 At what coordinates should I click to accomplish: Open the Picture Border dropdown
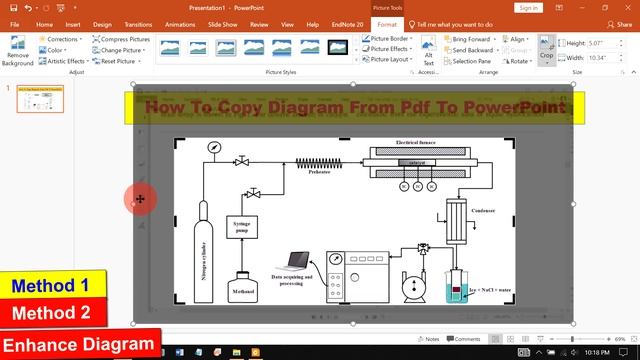point(387,38)
